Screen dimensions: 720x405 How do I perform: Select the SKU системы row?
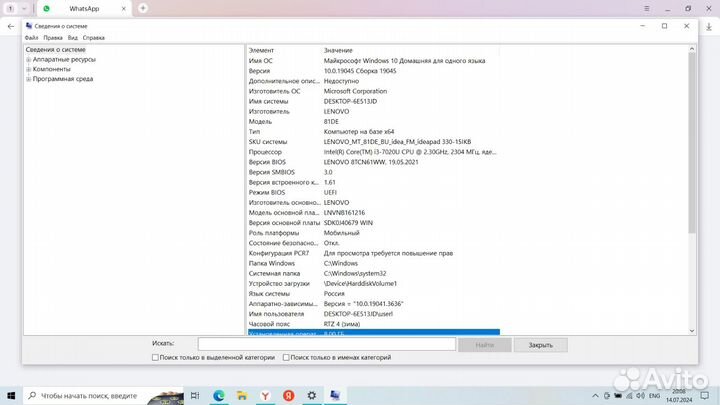pos(373,141)
